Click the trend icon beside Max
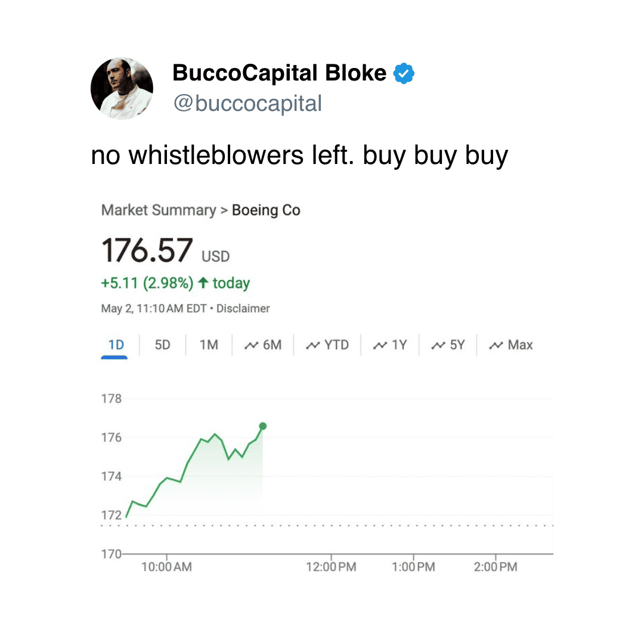Screen dimensions: 644x644 coord(496,345)
